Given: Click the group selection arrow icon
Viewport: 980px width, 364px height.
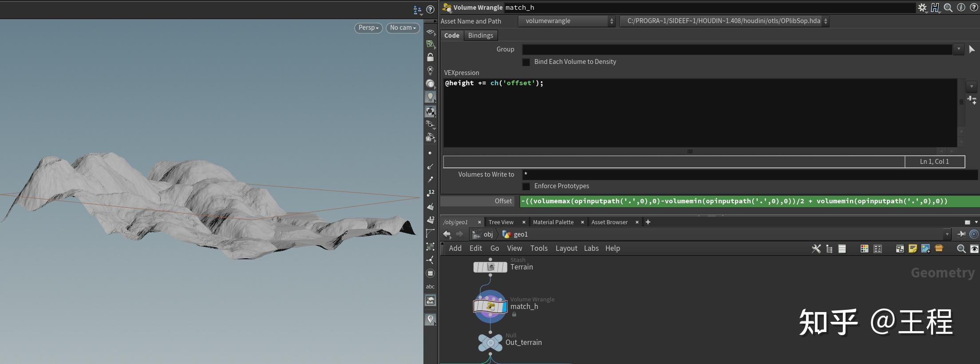Looking at the screenshot, I should click(x=972, y=49).
